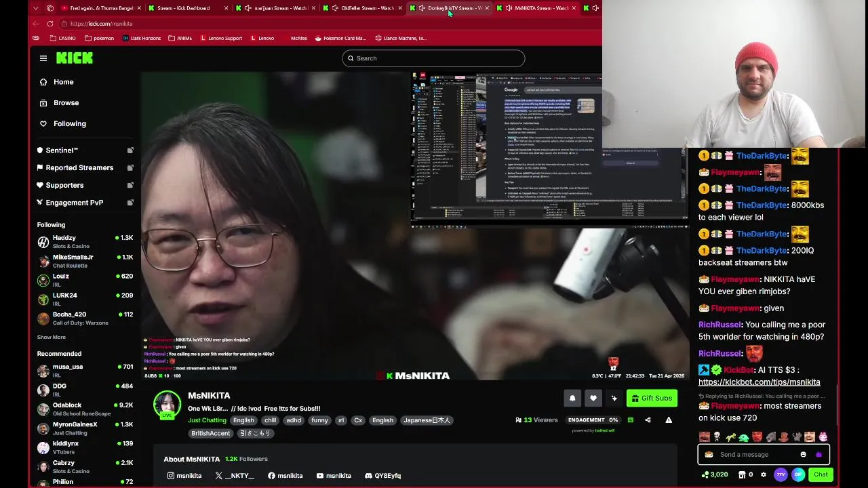
Task: Open the green engagement stats icon
Action: click(631, 420)
